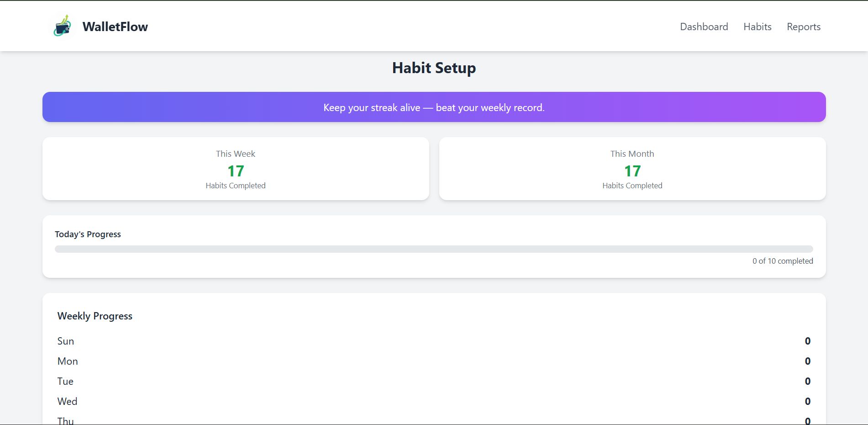The width and height of the screenshot is (868, 425).
Task: Click 'Habits Completed' under This Week
Action: 236,186
